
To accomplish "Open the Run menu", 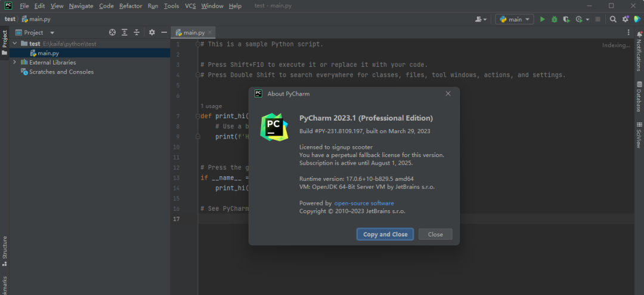I will (x=153, y=6).
